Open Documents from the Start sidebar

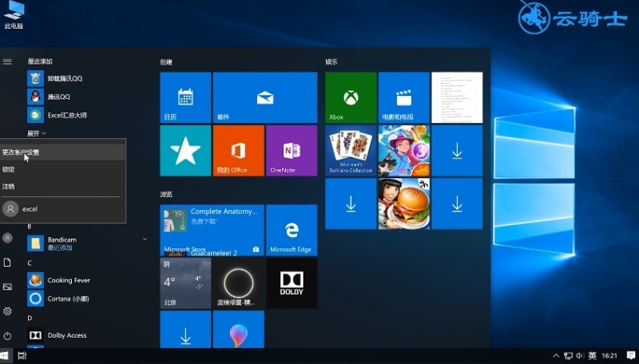7,262
